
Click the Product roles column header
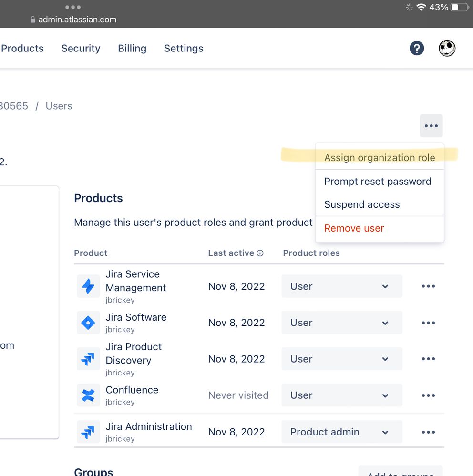tap(311, 253)
